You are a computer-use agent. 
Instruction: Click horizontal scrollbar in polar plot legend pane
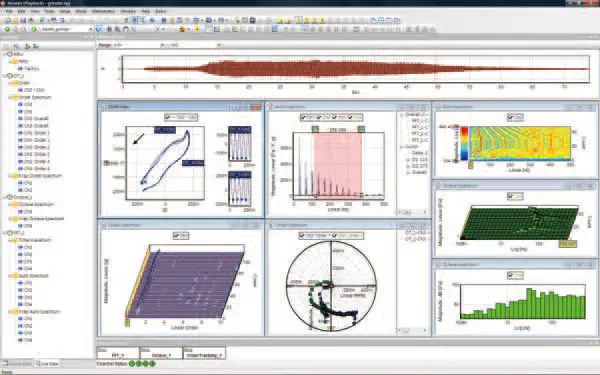(x=413, y=330)
